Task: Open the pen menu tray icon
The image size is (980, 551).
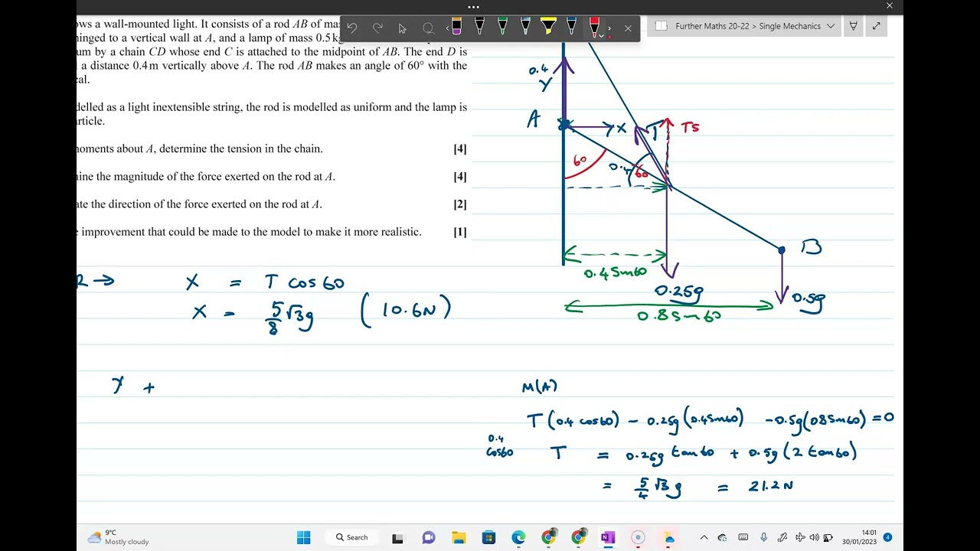Action: (782, 537)
